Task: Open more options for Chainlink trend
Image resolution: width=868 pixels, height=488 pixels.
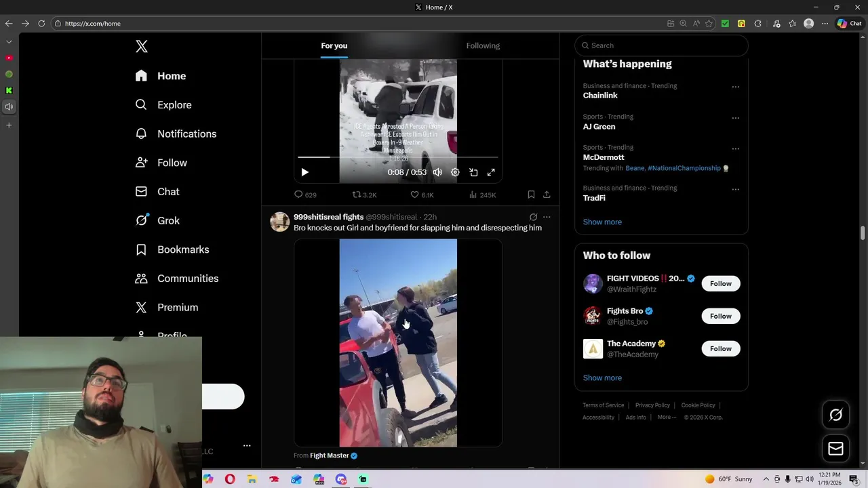Action: tap(735, 87)
